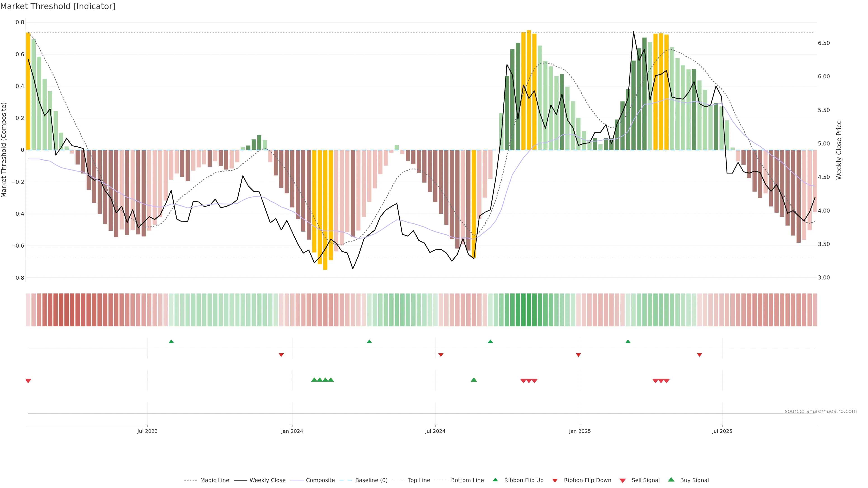Click the Jul 2024 x-axis label

tap(435, 431)
